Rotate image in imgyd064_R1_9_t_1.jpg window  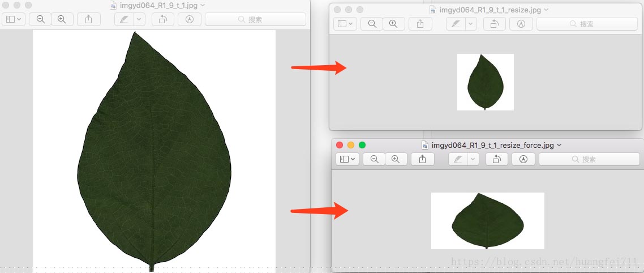tap(162, 19)
